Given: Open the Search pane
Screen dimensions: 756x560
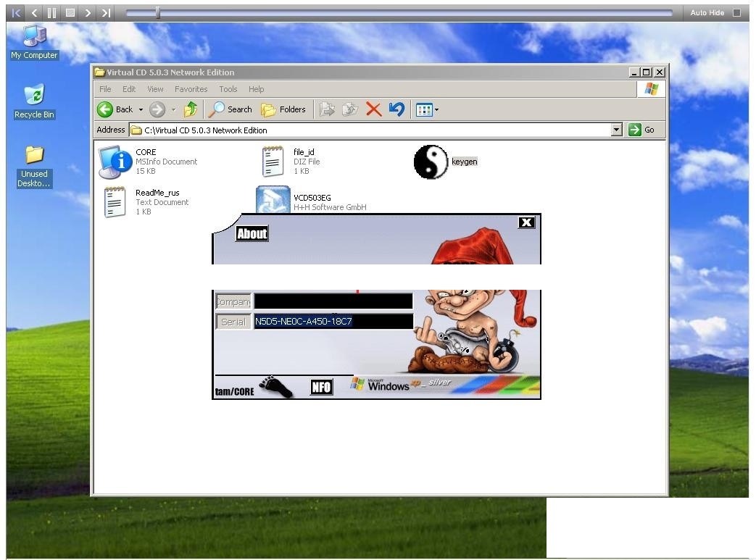Looking at the screenshot, I should 230,109.
